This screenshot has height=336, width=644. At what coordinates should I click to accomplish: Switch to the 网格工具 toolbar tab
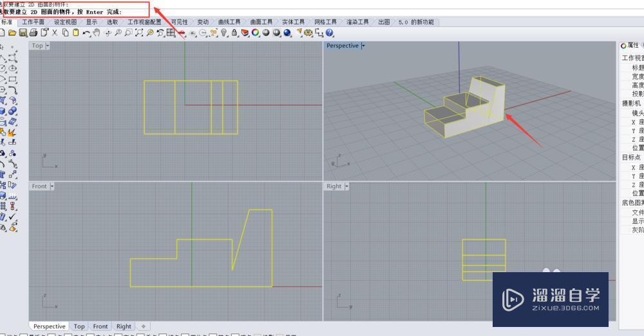[325, 22]
